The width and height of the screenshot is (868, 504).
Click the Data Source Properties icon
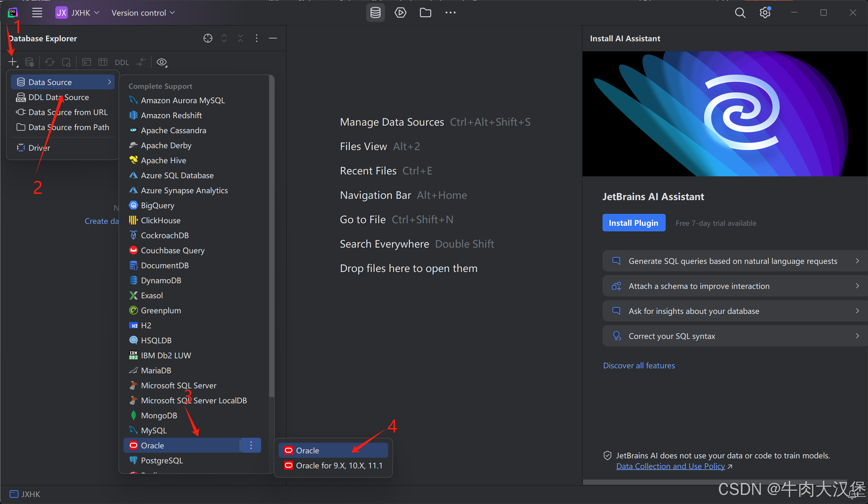point(29,62)
